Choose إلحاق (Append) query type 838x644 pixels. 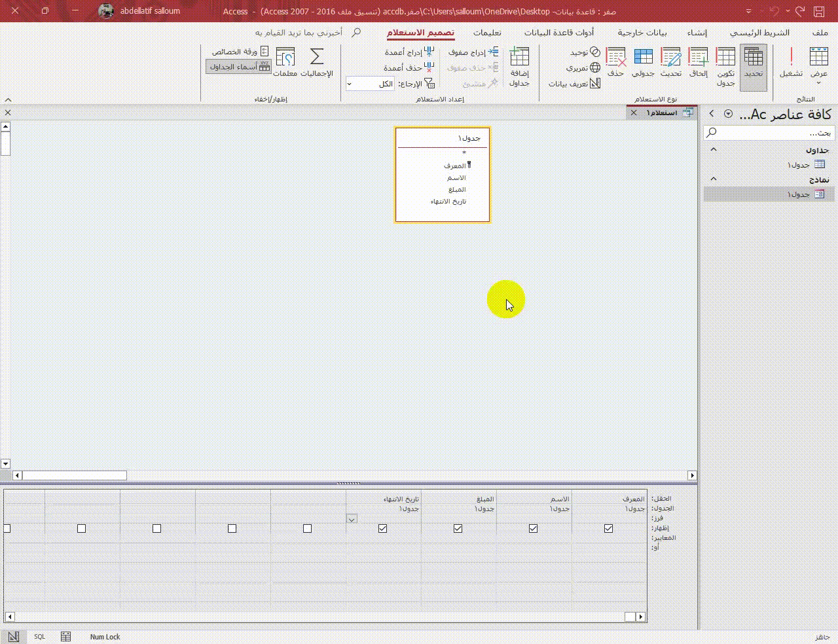click(x=699, y=63)
